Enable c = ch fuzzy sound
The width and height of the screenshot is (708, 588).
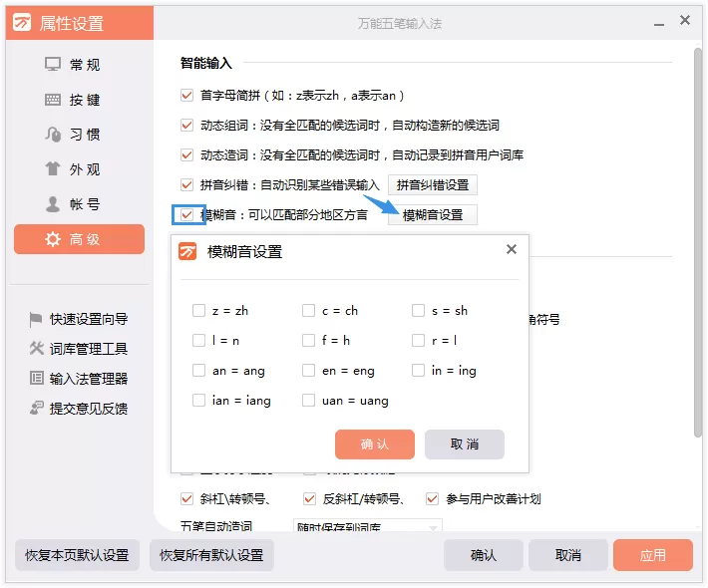[x=308, y=311]
